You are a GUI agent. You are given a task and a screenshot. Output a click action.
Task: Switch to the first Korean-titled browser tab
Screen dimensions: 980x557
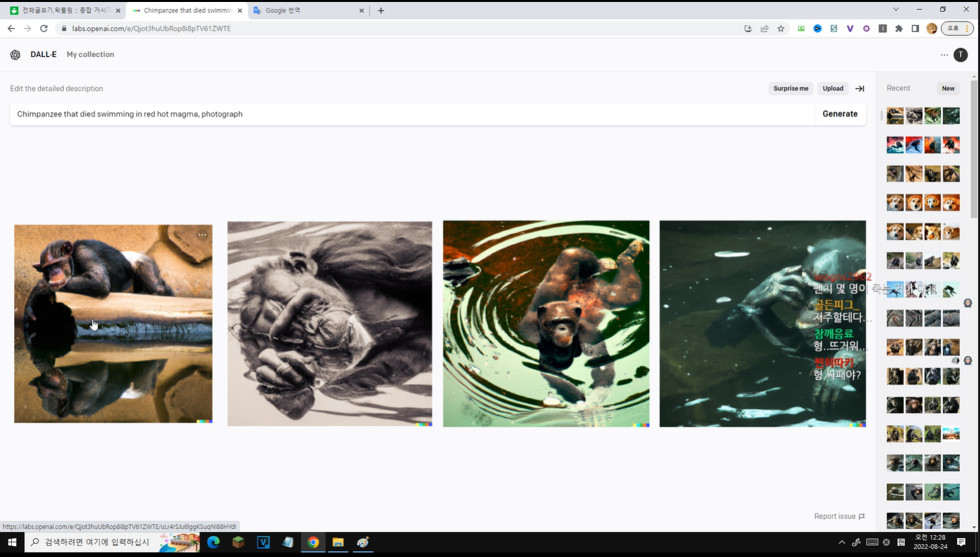click(64, 10)
